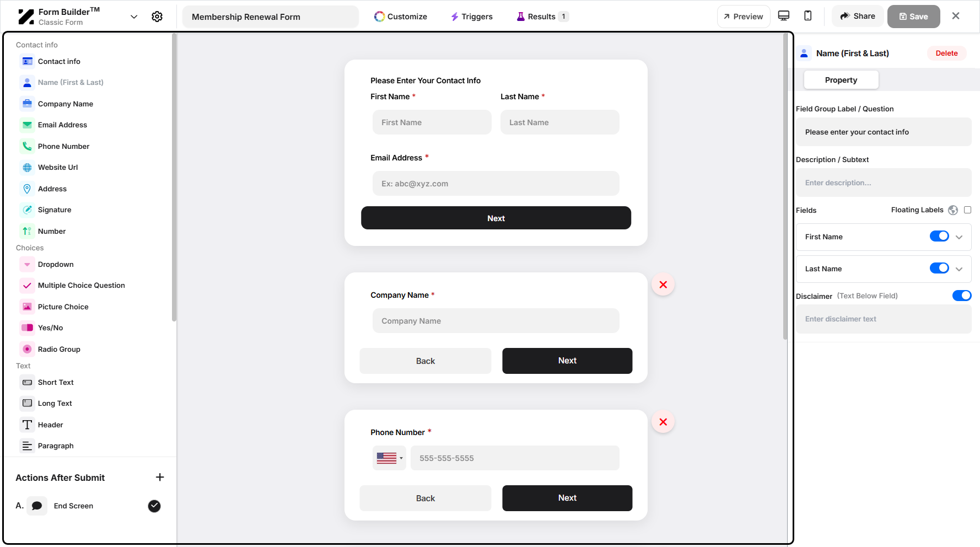
Task: Click Back on the Company Name card
Action: click(x=426, y=361)
